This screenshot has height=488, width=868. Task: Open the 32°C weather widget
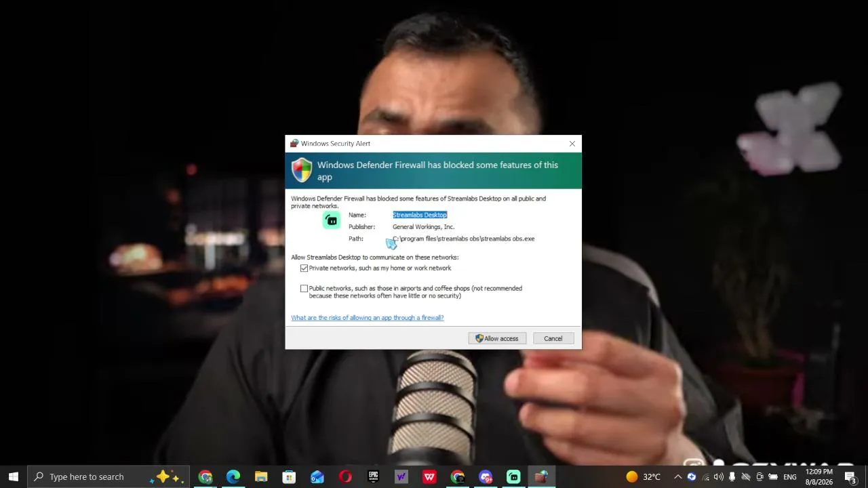click(x=643, y=476)
